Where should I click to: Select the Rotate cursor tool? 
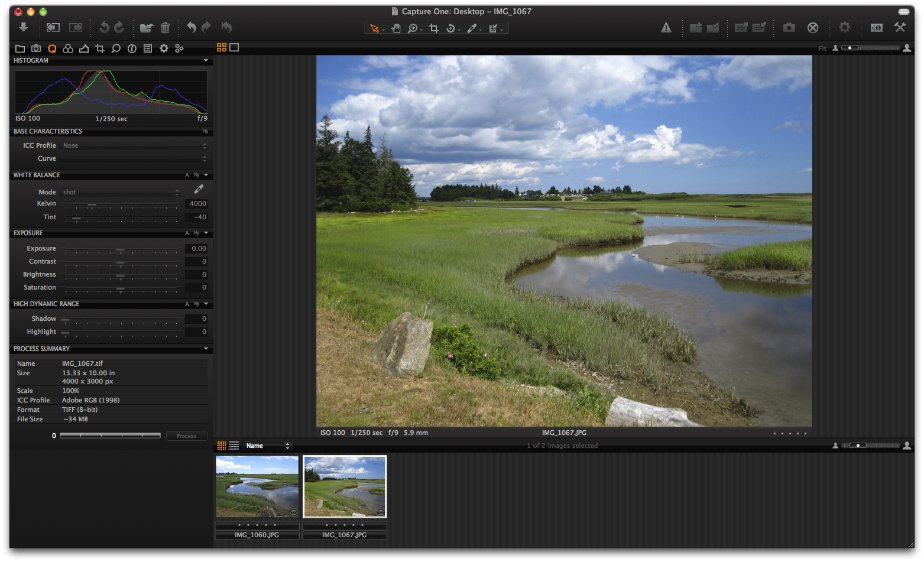pos(452,28)
